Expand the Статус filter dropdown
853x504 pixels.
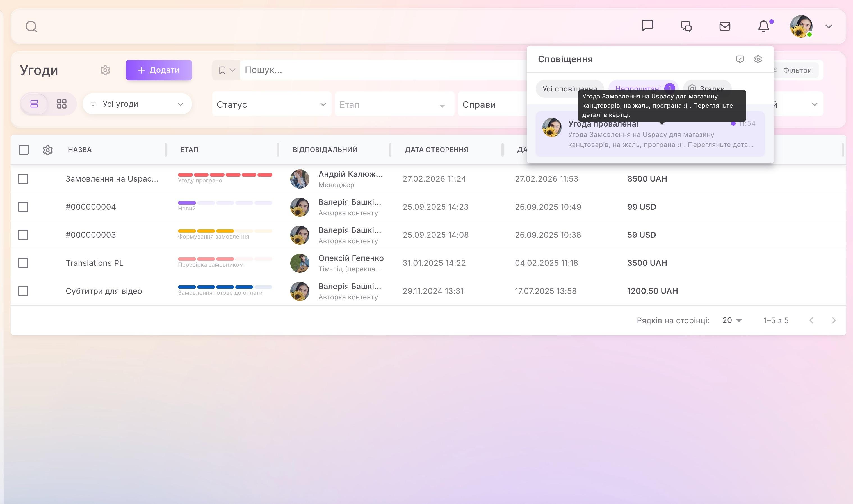(271, 105)
